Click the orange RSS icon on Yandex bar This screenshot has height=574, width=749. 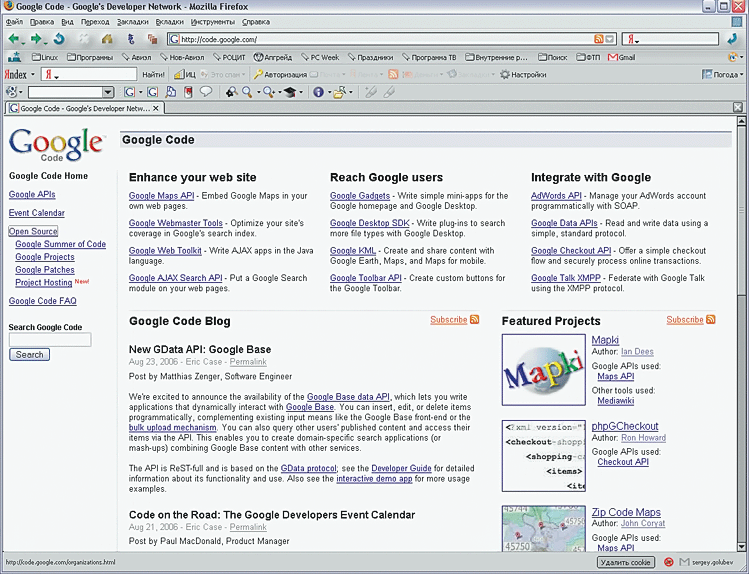click(x=393, y=74)
